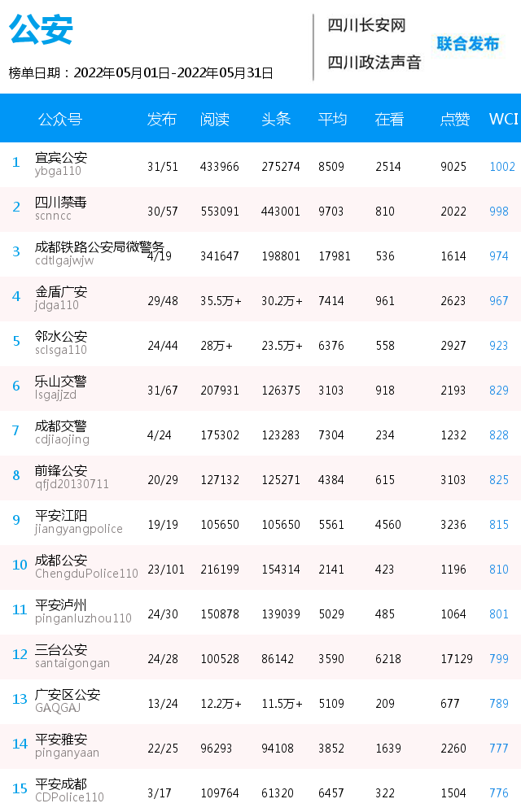This screenshot has width=521, height=812.
Task: Click the 四川长安网 title text
Action: [366, 25]
